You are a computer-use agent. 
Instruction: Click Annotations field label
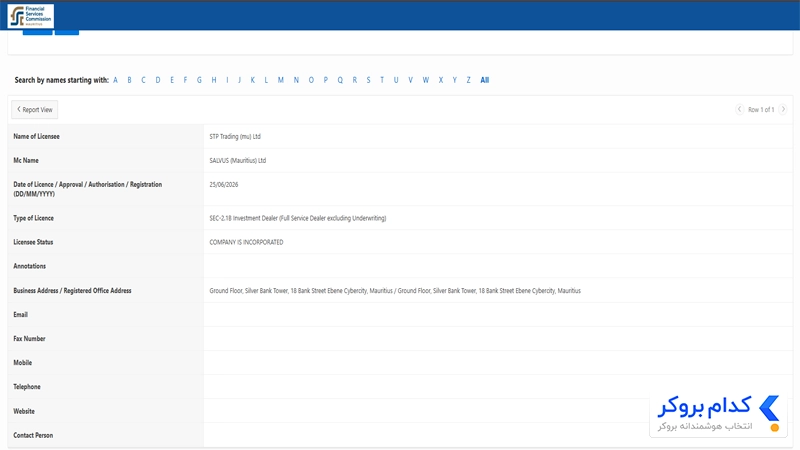tap(30, 266)
